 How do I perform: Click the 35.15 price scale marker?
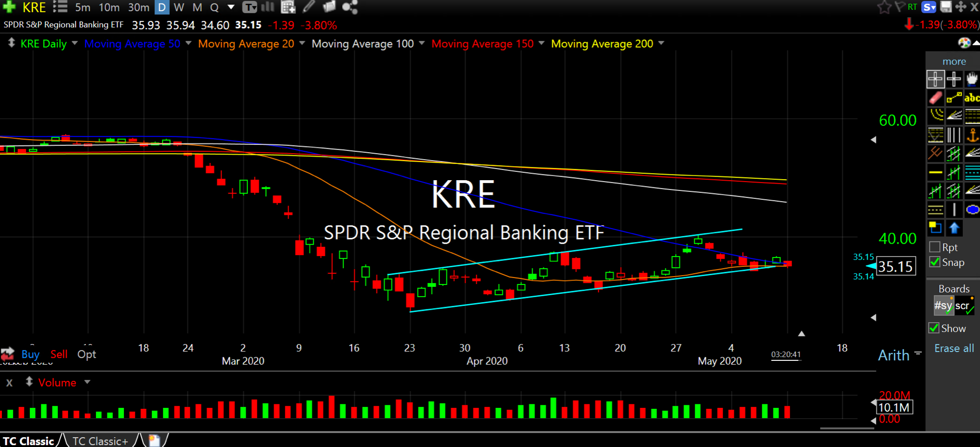coord(896,266)
